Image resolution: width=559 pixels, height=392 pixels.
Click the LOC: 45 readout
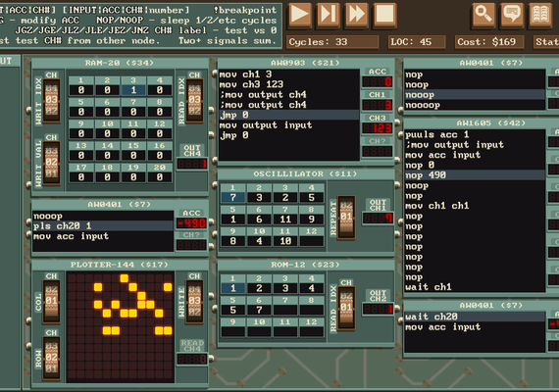coord(417,42)
